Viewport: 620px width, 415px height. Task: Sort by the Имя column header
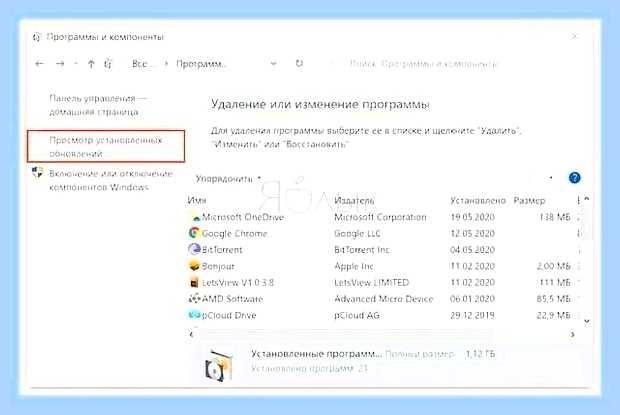coord(197,200)
